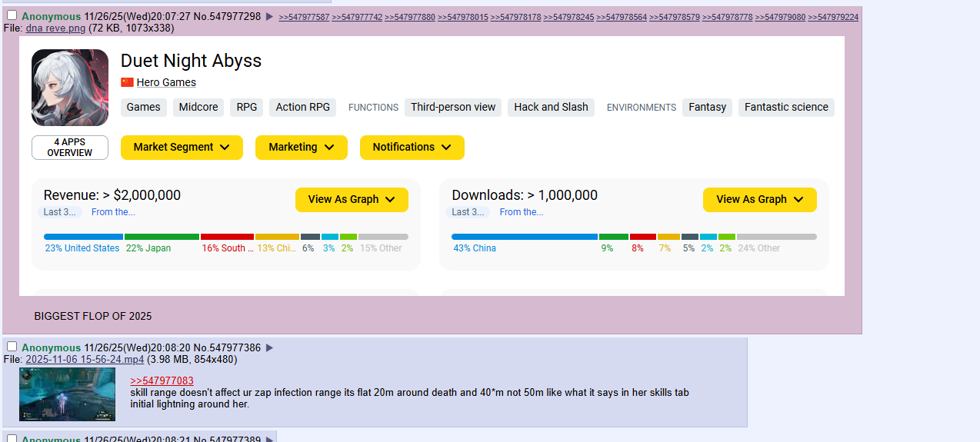Viewport: 980px width, 442px height.
Task: Jump to reply >>547977742
Action: tap(357, 17)
